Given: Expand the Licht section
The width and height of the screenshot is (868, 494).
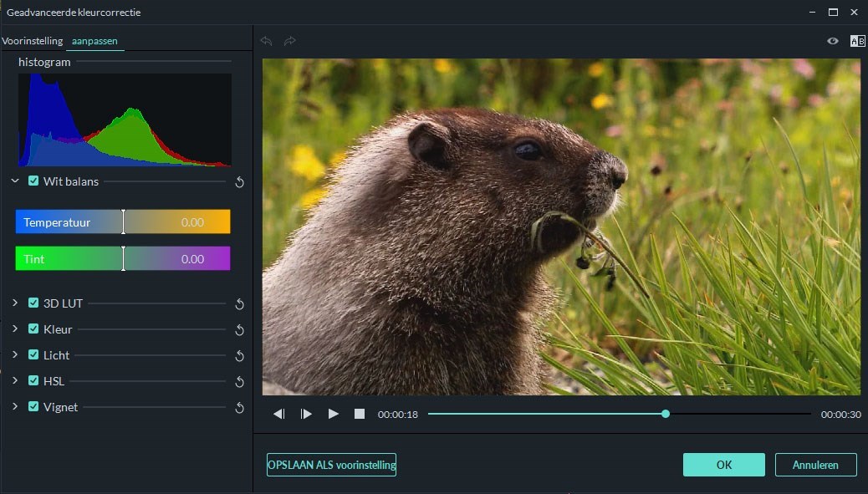Looking at the screenshot, I should (15, 354).
